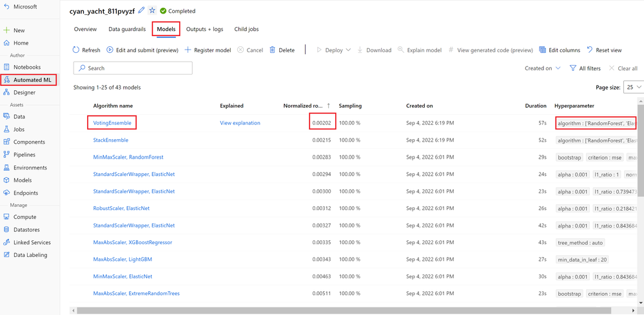Click Edit and submit (preview)
The image size is (644, 315).
click(142, 50)
